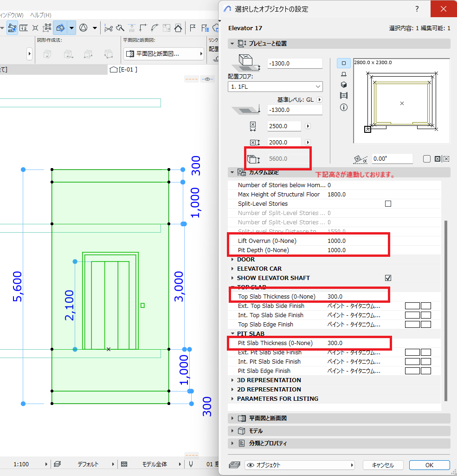Expand PARAMETERS FOR LISTING group
This screenshot has width=457, height=476.
pyautogui.click(x=232, y=398)
